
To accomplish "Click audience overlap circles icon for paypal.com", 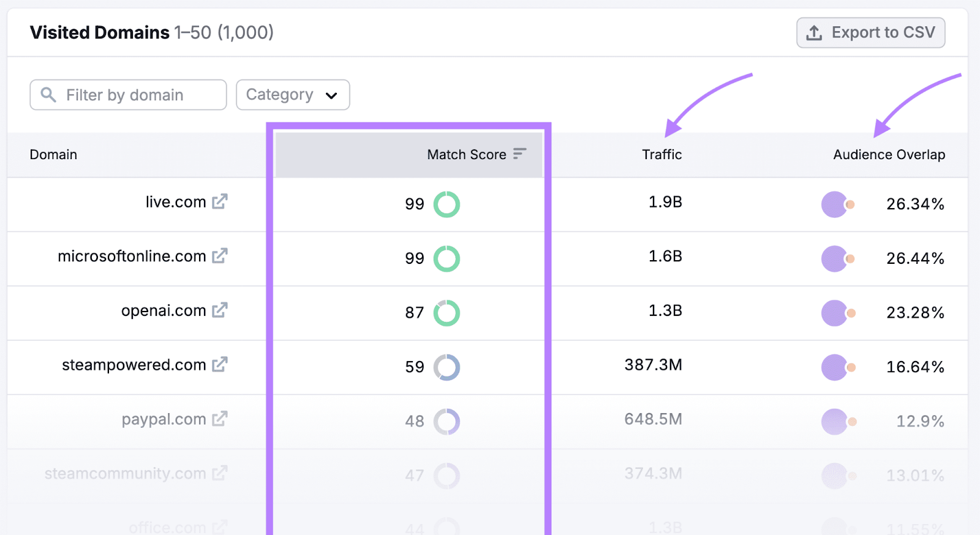I will point(839,422).
